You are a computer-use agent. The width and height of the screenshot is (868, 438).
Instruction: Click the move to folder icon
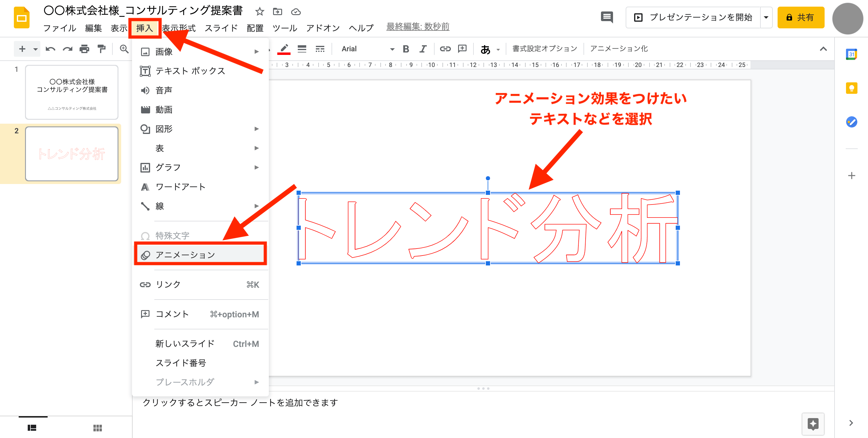[278, 12]
